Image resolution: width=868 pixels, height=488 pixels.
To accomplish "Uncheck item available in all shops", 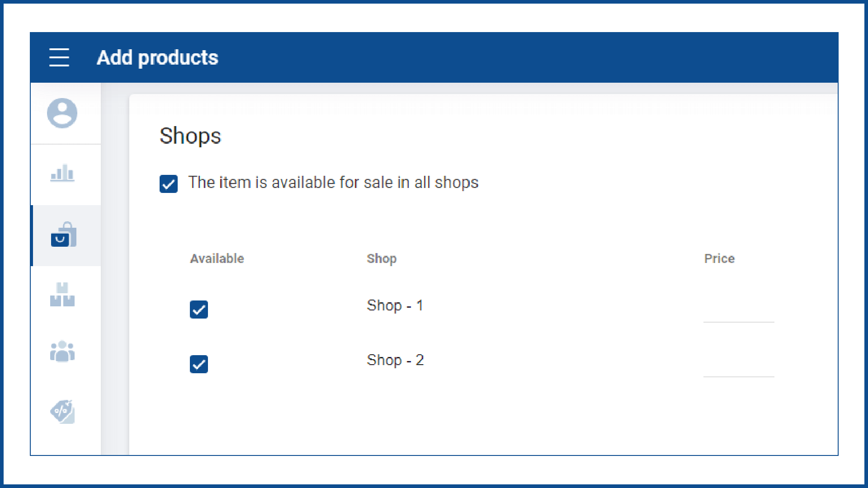I will pyautogui.click(x=169, y=184).
